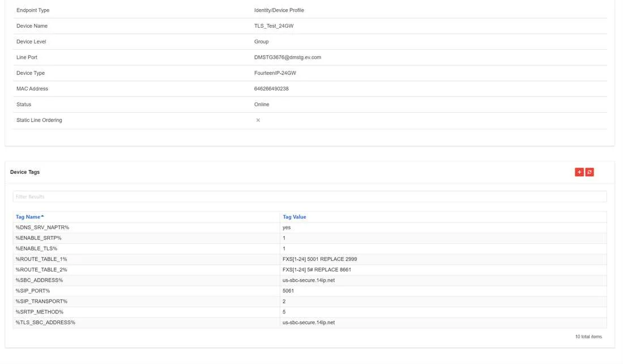Sort the table by Tag Name

point(30,217)
